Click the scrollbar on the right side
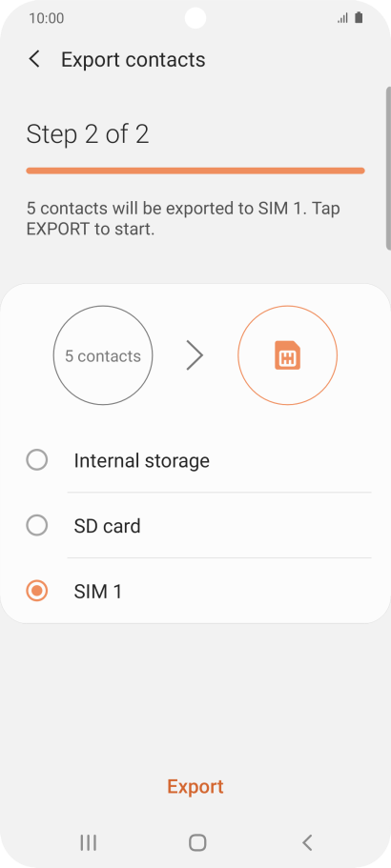 tap(388, 169)
